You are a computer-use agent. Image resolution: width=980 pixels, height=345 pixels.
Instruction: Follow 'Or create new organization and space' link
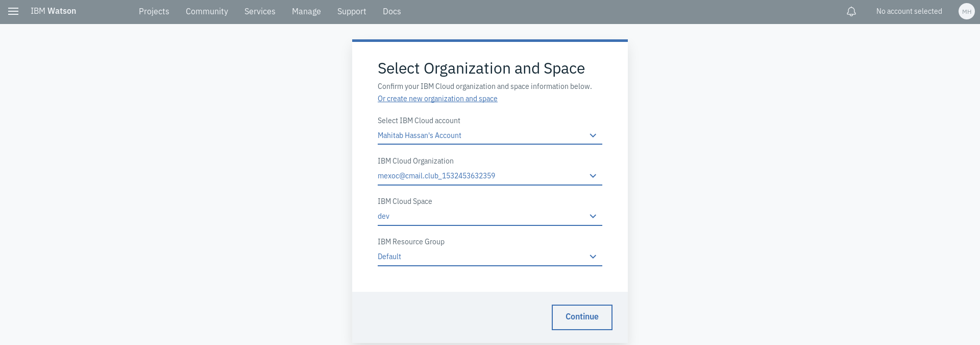tap(437, 99)
